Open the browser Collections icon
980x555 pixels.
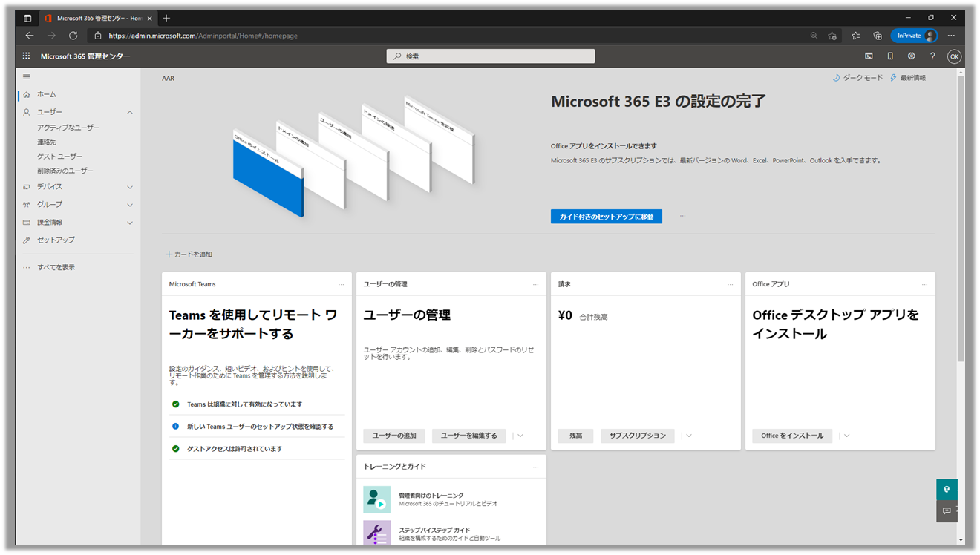coord(878,36)
